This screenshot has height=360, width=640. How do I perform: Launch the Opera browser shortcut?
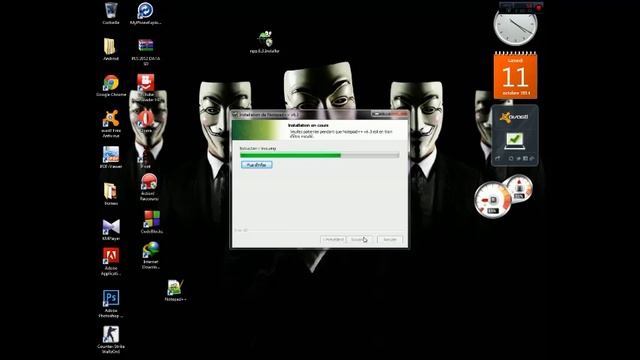click(x=146, y=121)
